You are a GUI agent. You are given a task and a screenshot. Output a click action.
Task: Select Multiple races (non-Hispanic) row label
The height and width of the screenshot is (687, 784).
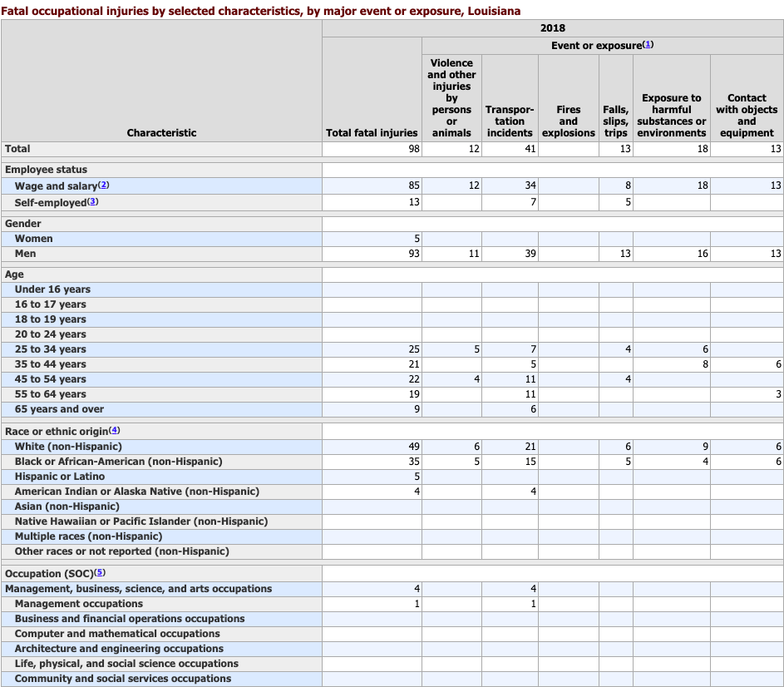pyautogui.click(x=88, y=536)
